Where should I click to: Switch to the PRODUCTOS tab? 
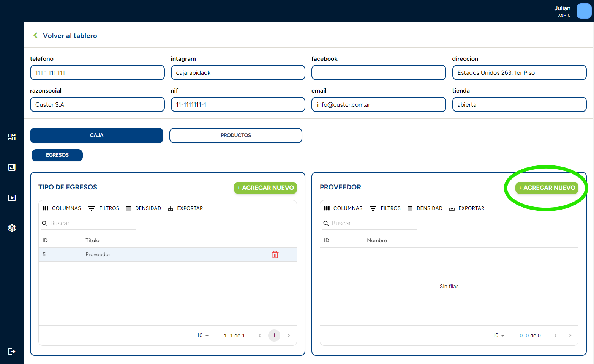[235, 135]
